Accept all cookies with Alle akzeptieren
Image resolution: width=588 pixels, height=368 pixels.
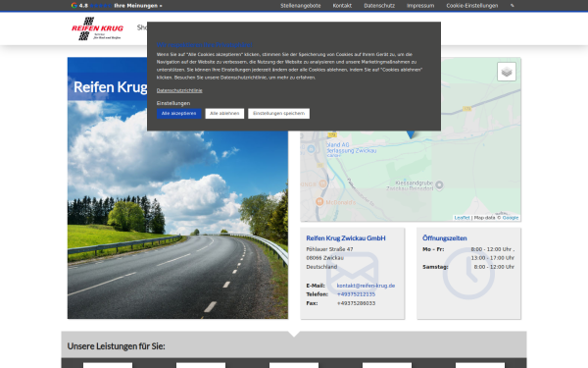(179, 114)
